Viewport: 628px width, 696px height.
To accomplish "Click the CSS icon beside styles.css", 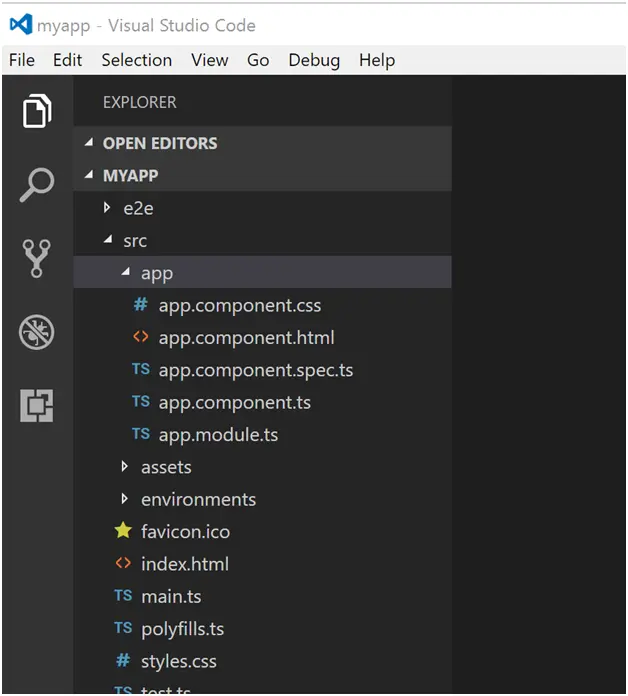I will 123,660.
